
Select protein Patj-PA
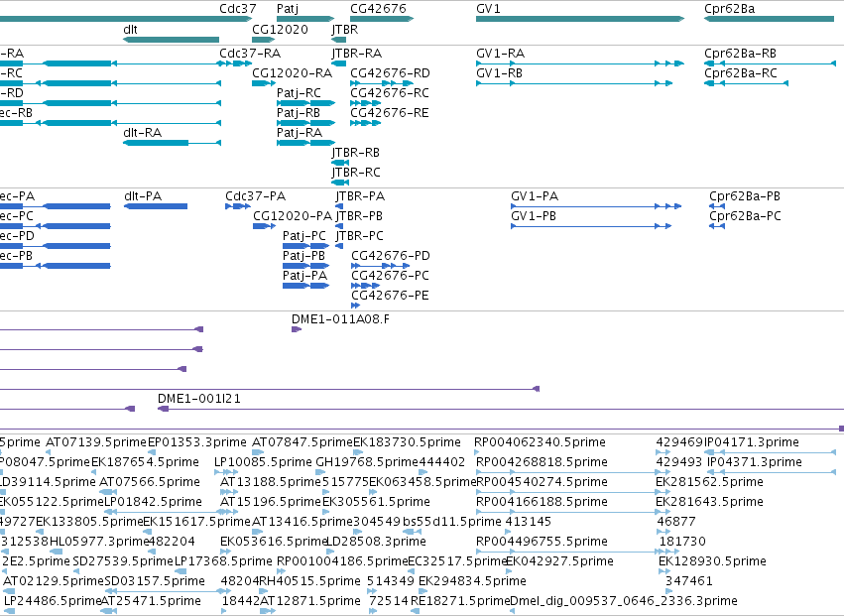click(304, 276)
